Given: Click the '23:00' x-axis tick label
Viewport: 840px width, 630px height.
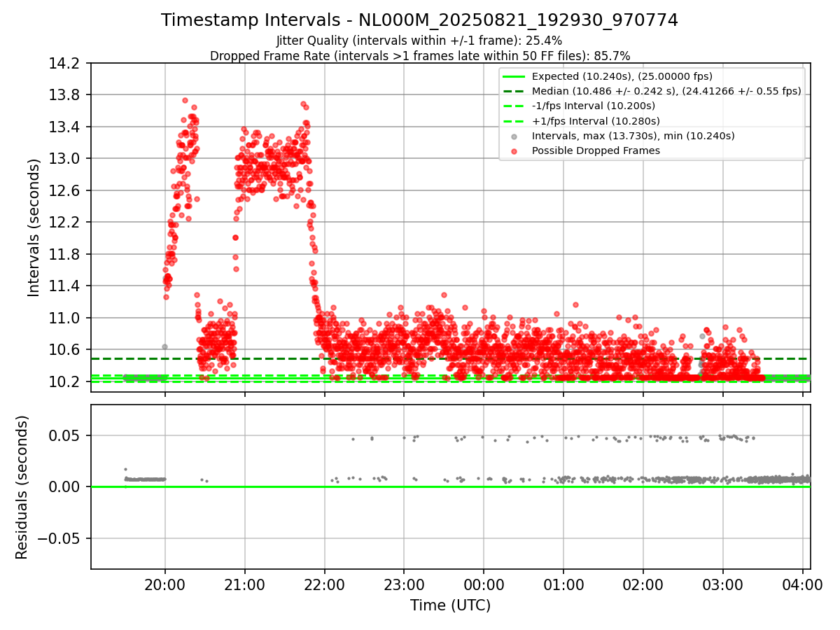Looking at the screenshot, I should click(x=404, y=584).
